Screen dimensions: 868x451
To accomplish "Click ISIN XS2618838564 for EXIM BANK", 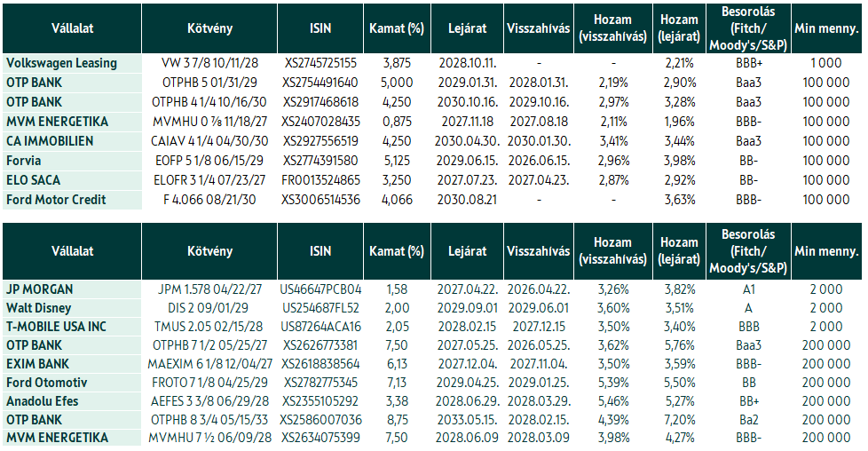I will (x=320, y=364).
